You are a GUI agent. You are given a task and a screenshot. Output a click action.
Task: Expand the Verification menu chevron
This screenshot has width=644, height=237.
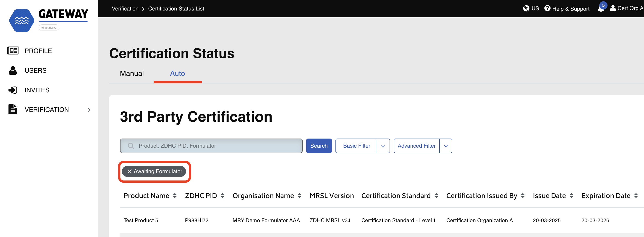(x=89, y=110)
